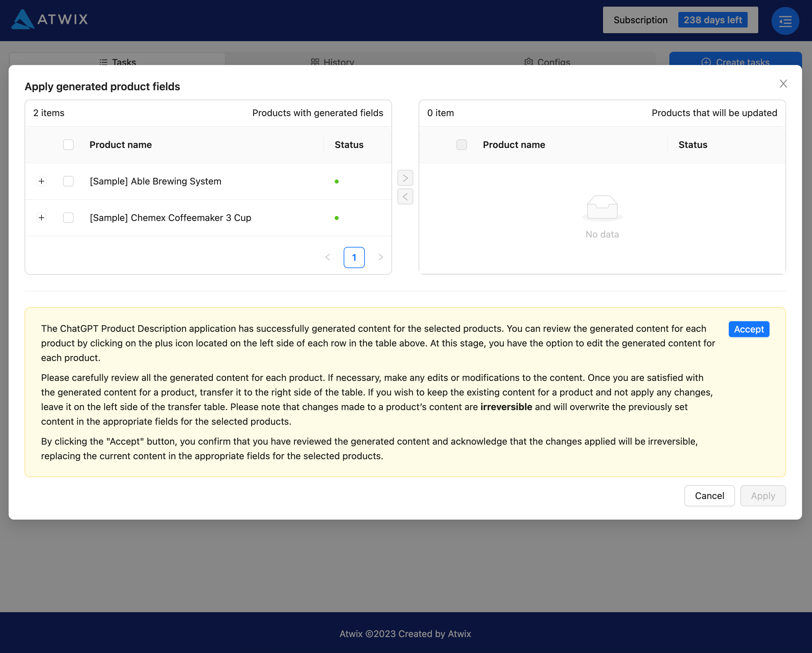Click the Cancel button

[709, 495]
